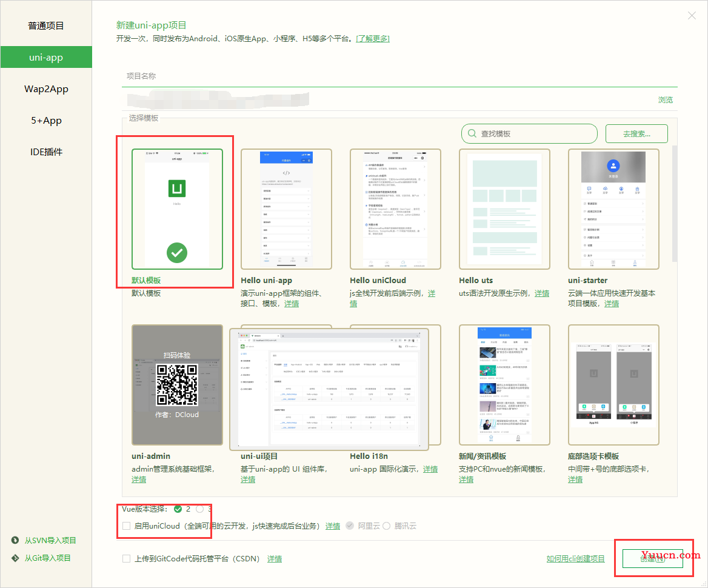The image size is (708, 588).
Task: Click 从SVN导入项目 link
Action: coord(50,540)
